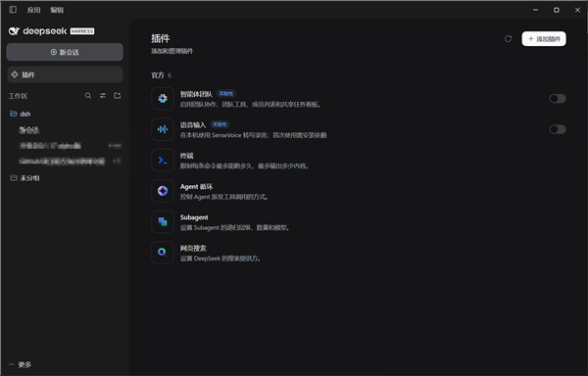The height and width of the screenshot is (376, 588).
Task: Open the 更多 menu at sidebar bottom
Action: (21, 364)
